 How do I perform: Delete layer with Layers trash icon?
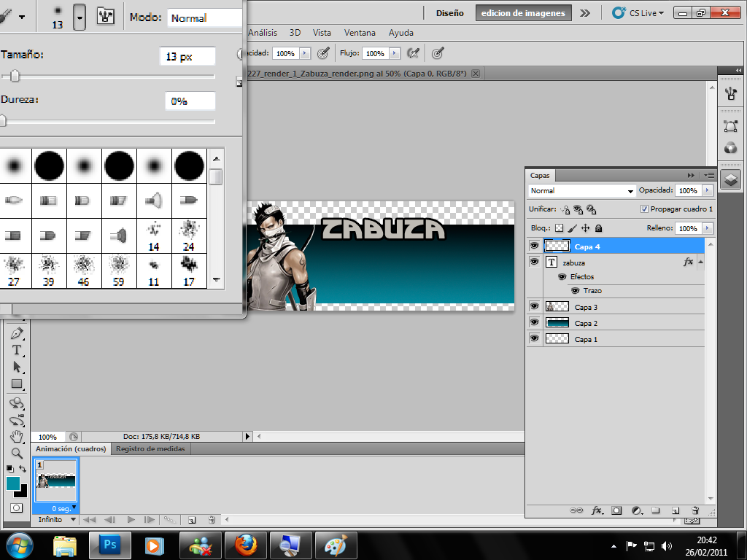click(695, 510)
